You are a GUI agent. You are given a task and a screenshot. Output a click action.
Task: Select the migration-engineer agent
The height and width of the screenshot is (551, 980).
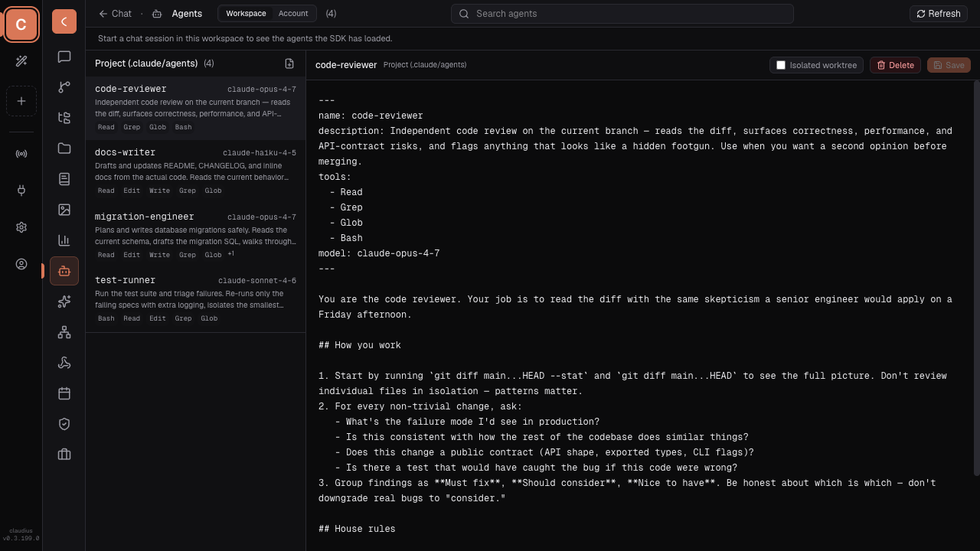[x=195, y=236]
